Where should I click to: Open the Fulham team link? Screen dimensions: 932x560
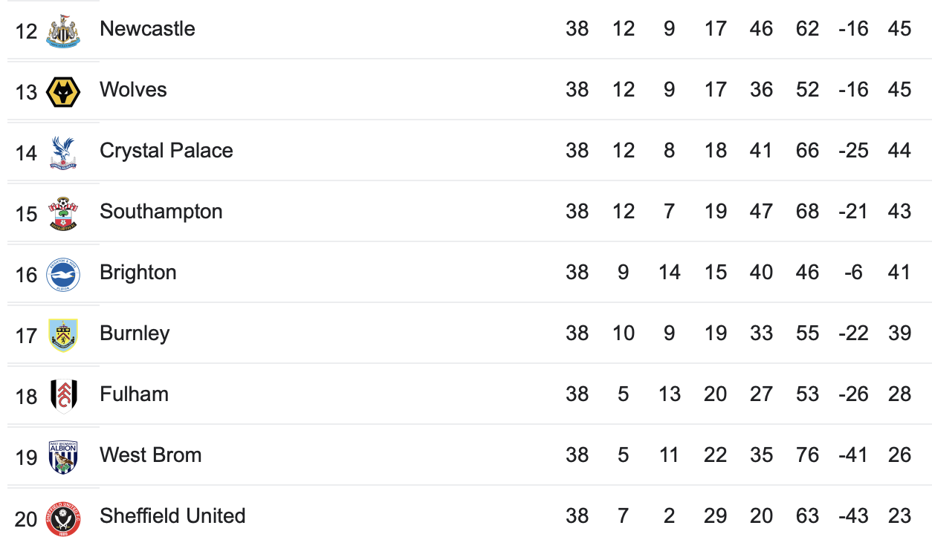tap(134, 394)
